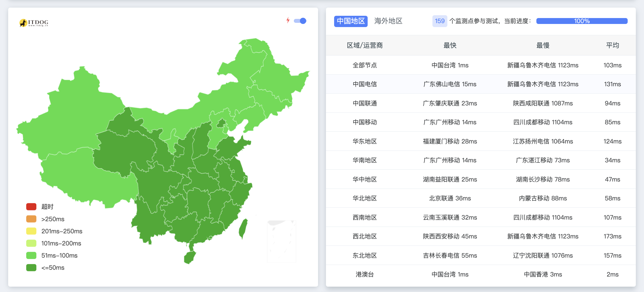Switch to the 海外地区 tab
Image resolution: width=644 pixels, height=292 pixels.
388,21
